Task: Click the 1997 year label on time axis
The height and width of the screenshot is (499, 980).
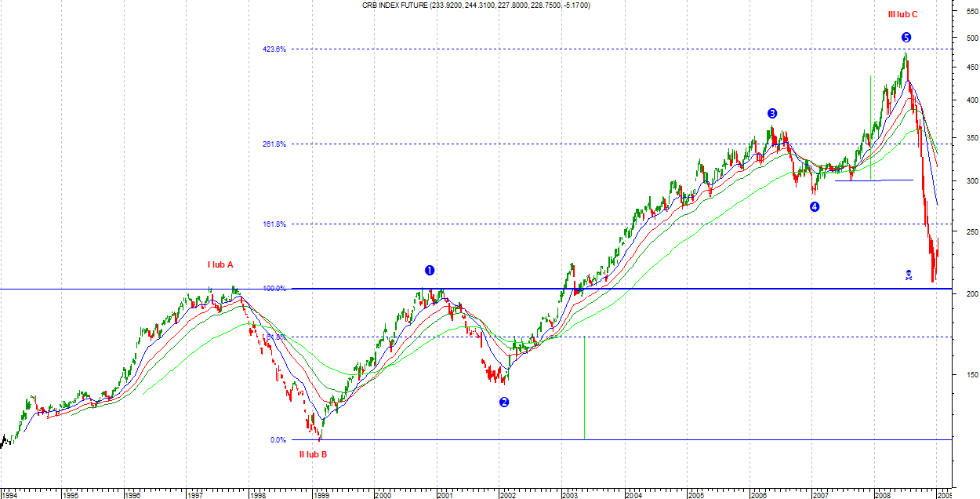Action: [195, 495]
